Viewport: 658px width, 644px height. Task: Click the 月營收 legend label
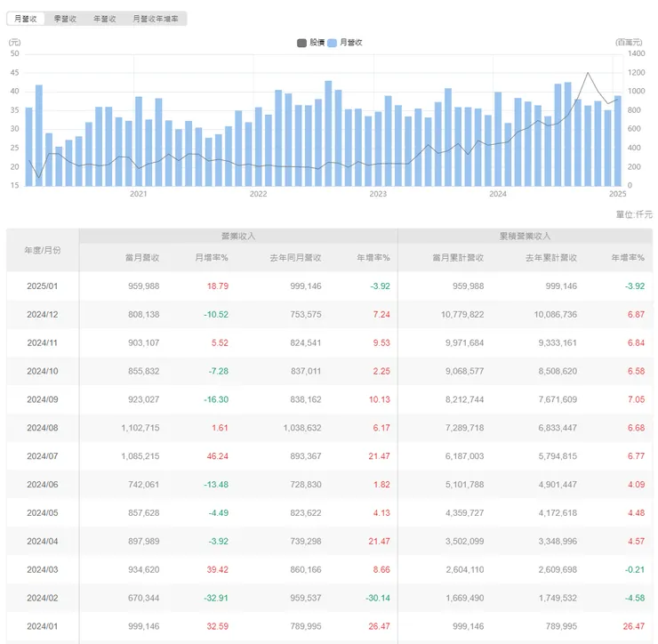pos(351,43)
